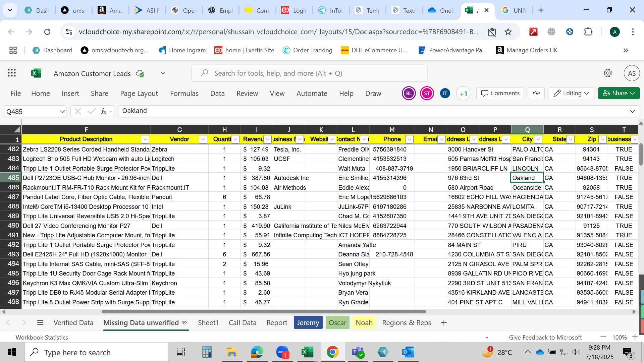
Task: Select all cells using the corner triangle
Action: (x=17, y=130)
